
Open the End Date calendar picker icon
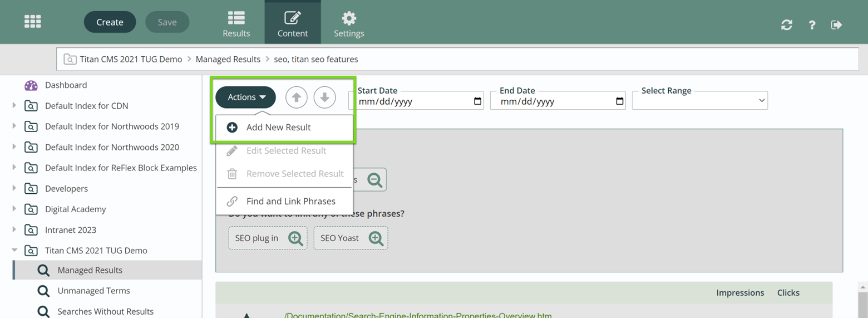point(619,101)
